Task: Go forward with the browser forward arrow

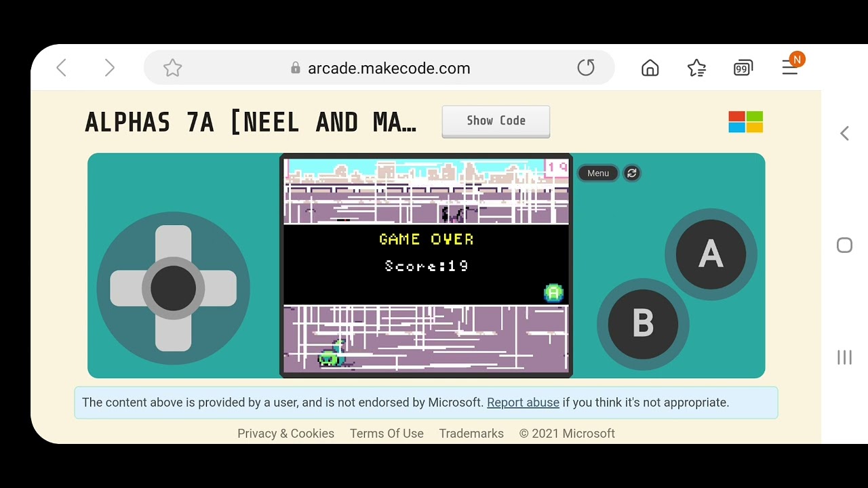Action: click(109, 68)
